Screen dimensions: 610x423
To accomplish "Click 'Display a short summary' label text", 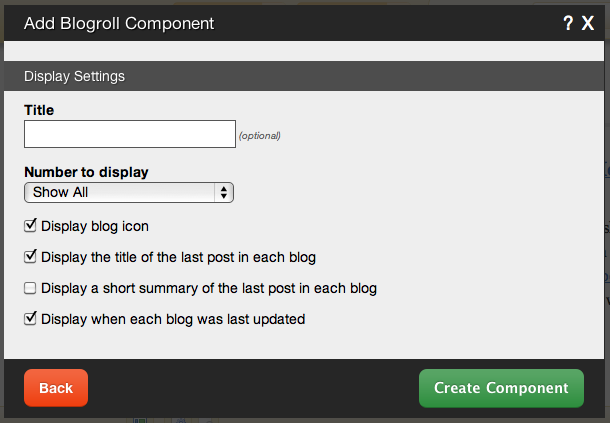I will (x=208, y=289).
